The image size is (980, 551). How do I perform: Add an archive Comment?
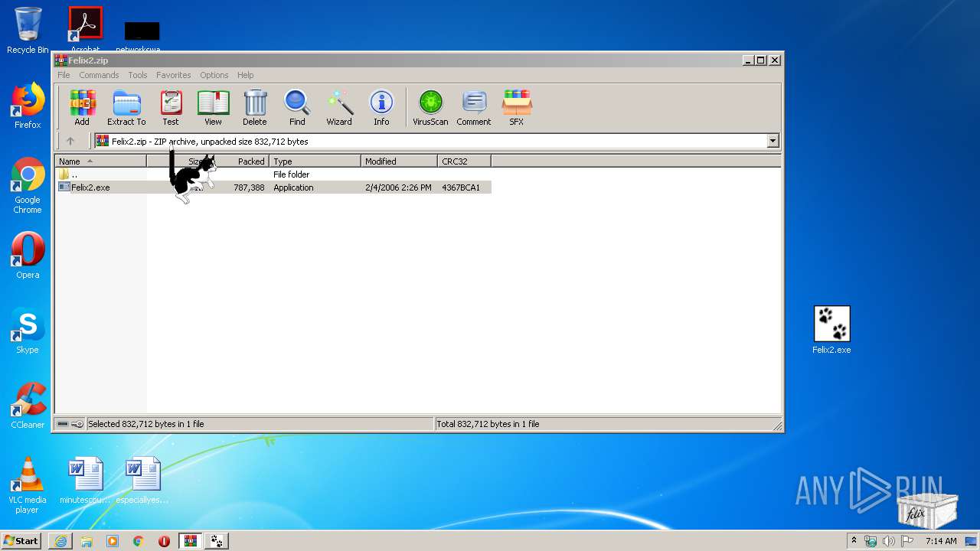(x=474, y=107)
